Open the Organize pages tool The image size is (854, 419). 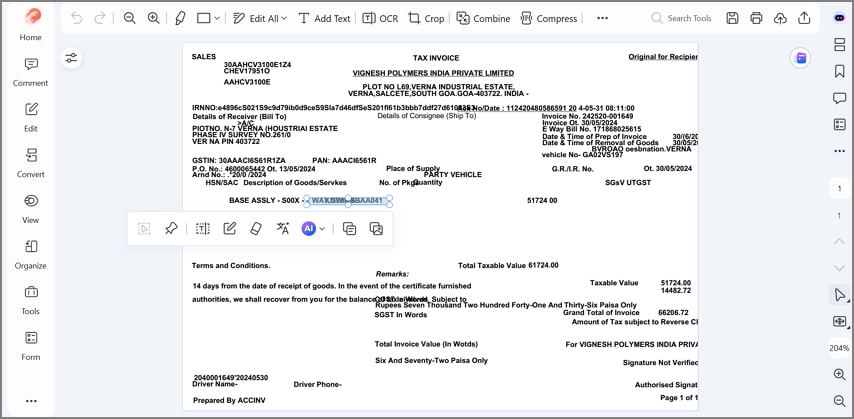(x=30, y=254)
